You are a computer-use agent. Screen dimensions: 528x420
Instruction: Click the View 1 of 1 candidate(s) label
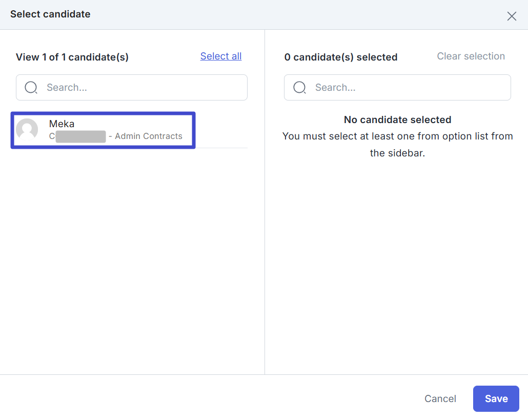pyautogui.click(x=72, y=57)
